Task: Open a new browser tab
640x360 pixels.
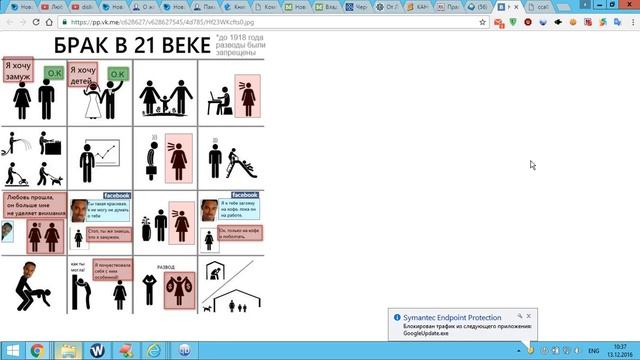Action: (x=564, y=7)
